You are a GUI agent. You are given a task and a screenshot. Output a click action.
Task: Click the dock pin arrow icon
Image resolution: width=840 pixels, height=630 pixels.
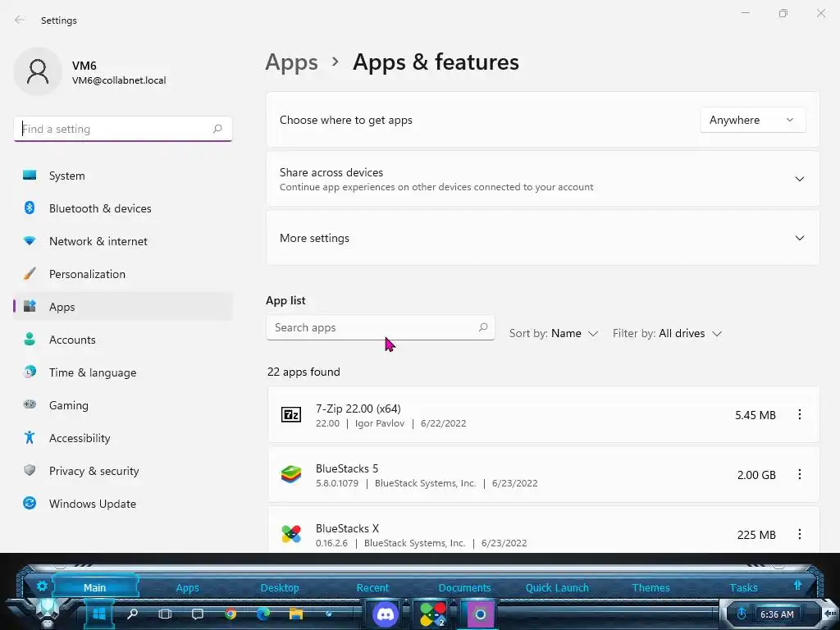[797, 585]
